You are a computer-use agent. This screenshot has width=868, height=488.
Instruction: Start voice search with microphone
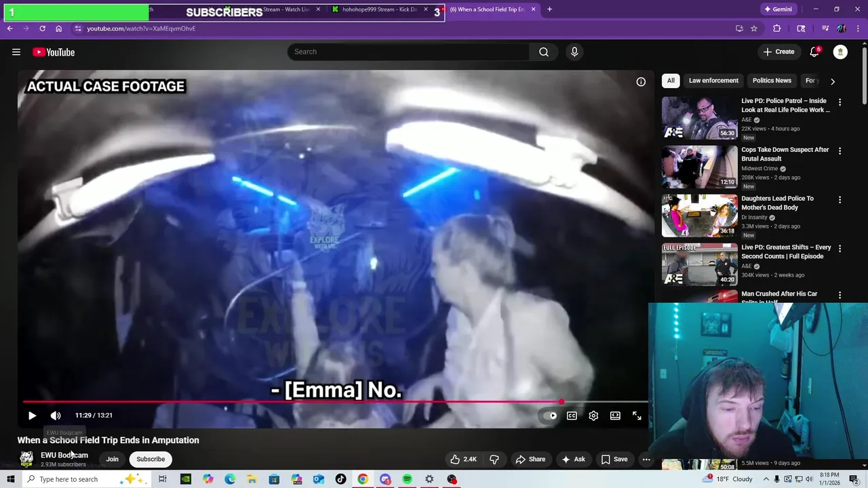pyautogui.click(x=574, y=52)
